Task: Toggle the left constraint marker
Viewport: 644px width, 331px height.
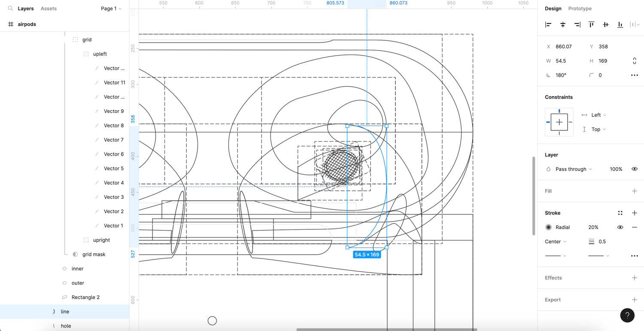Action: (x=548, y=122)
